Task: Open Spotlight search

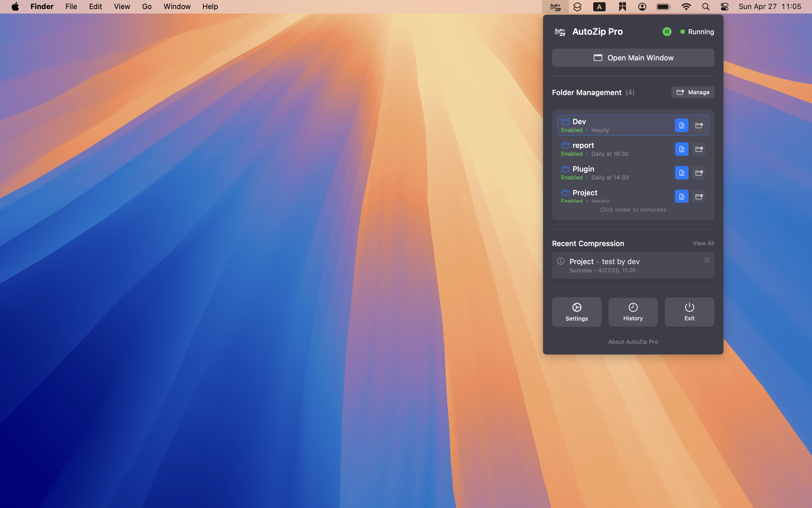Action: pyautogui.click(x=705, y=7)
